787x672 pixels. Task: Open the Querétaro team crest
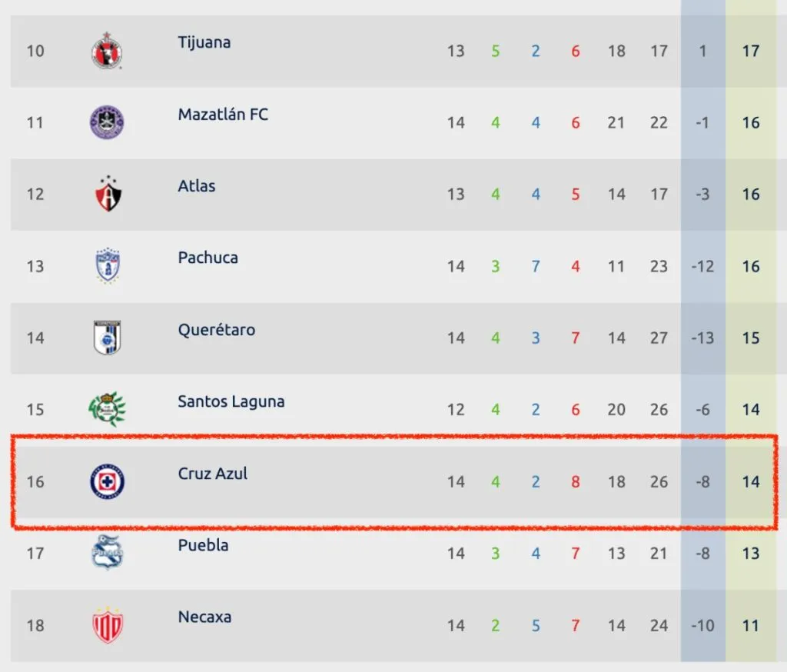coord(107,338)
